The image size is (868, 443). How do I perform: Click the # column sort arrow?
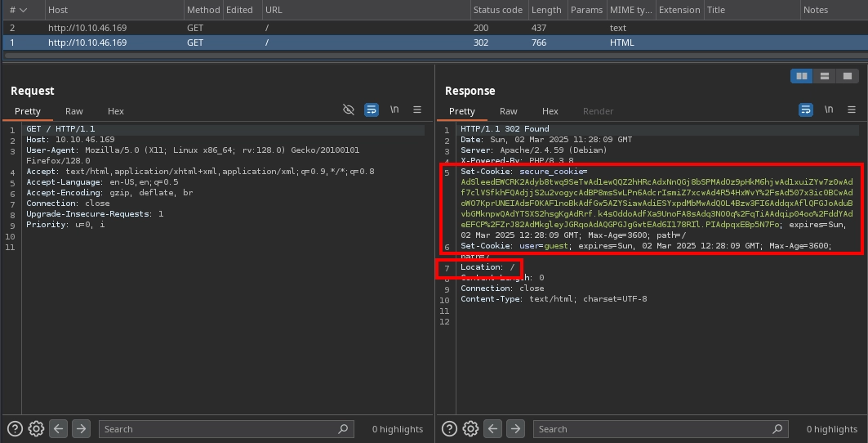(23, 10)
